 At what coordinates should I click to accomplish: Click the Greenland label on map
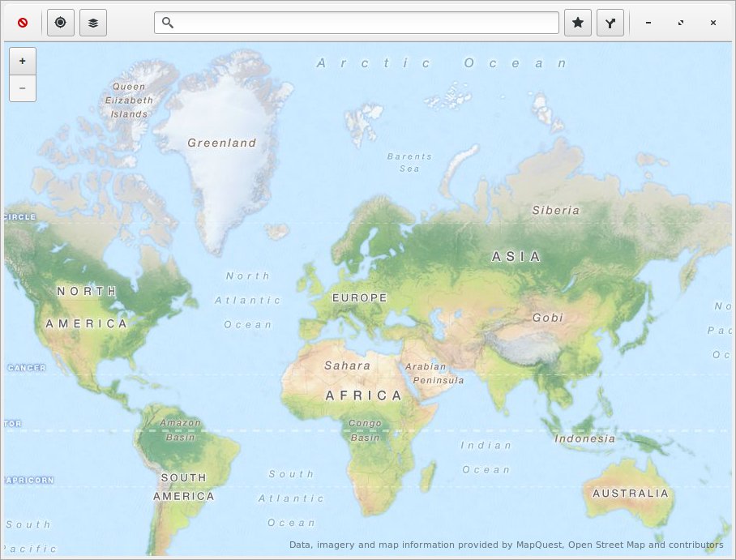pos(221,143)
